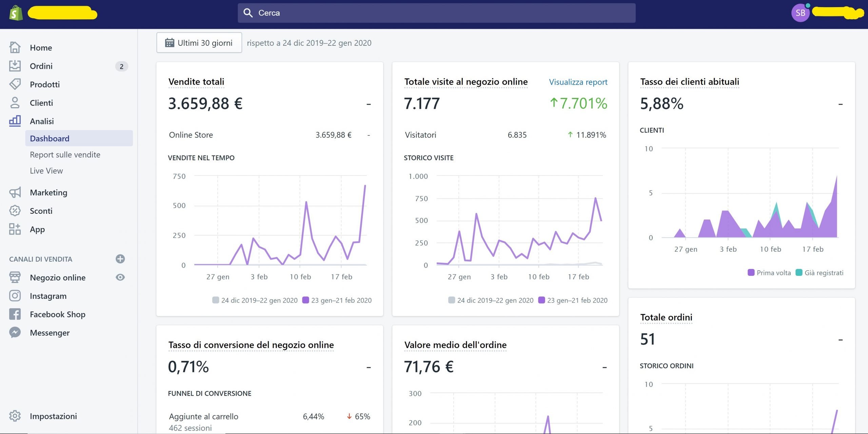The image size is (868, 434).
Task: Click the Shopify logo icon
Action: (16, 14)
